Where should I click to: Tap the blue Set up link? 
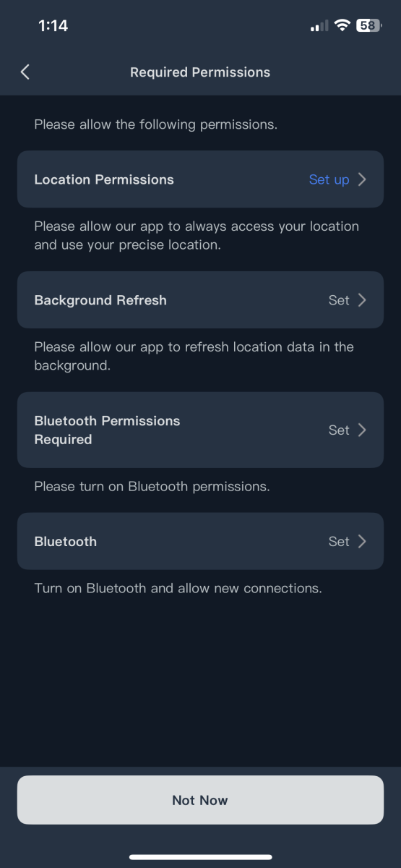(x=329, y=179)
